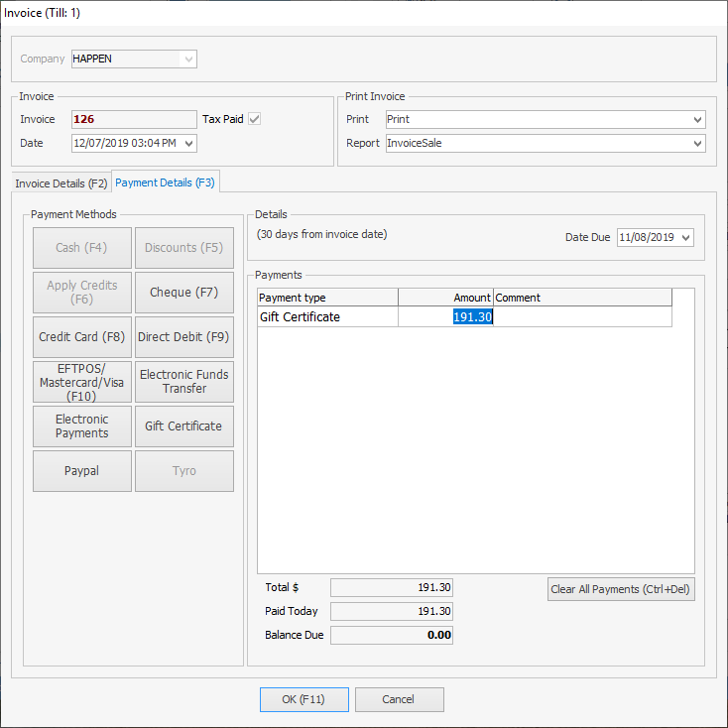
Task: Select Credit Card (F8) payment
Action: tap(82, 337)
